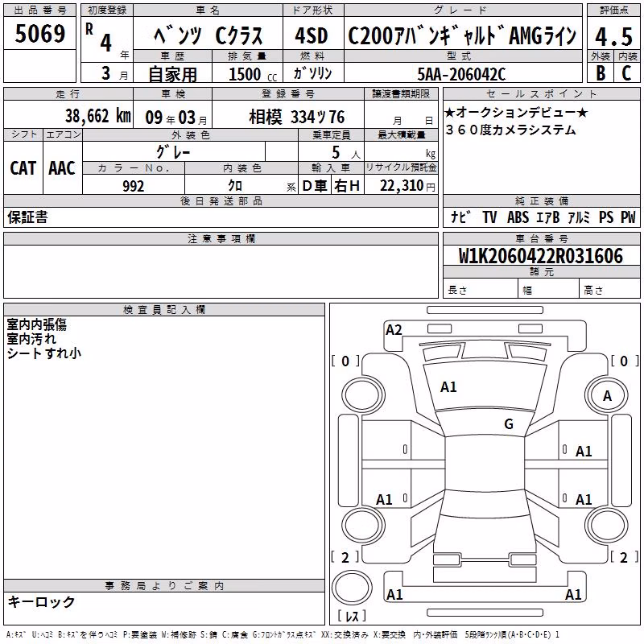
Task: Select grade C200アバンギャルド AMGライン text
Action: click(x=462, y=36)
